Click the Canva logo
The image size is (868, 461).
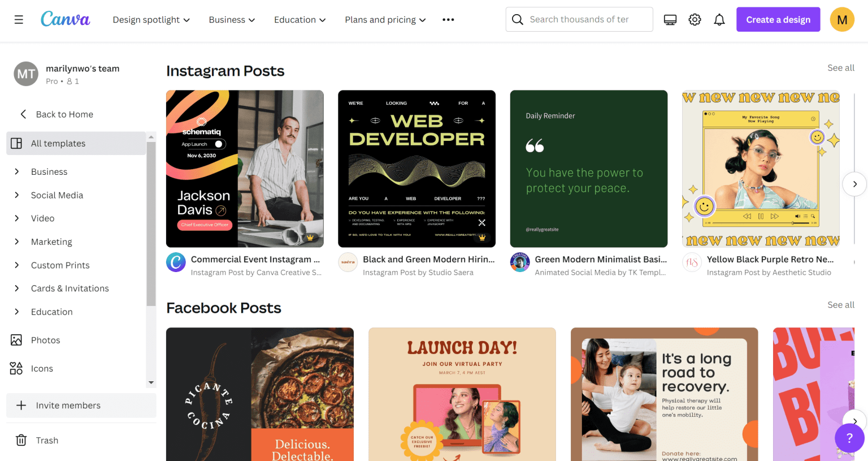point(65,19)
